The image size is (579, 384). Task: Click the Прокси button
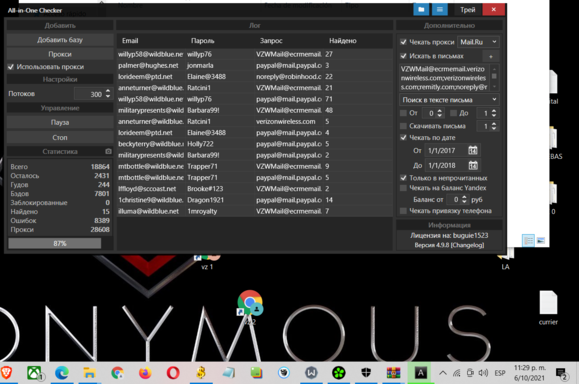tap(60, 54)
